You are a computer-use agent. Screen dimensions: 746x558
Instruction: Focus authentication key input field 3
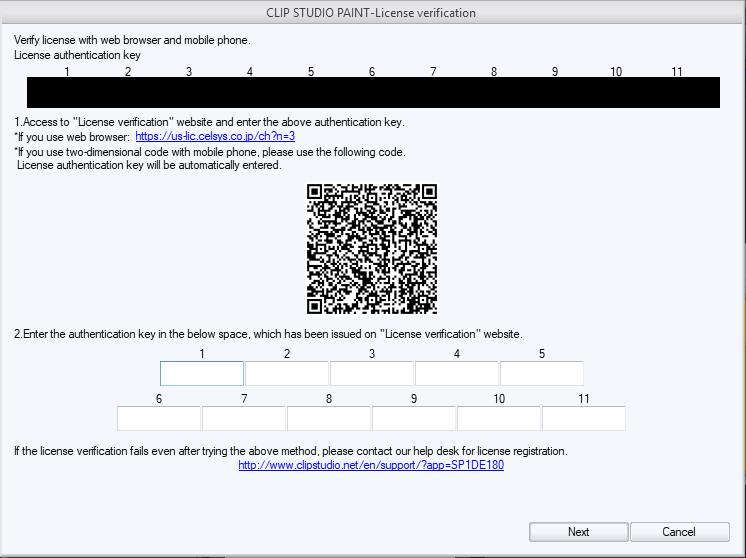[x=372, y=373]
